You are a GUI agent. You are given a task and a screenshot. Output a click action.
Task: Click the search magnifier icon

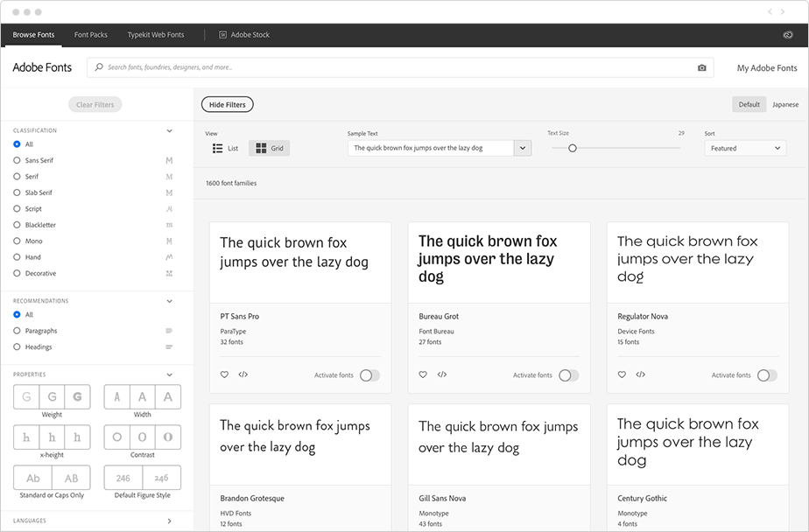click(99, 67)
